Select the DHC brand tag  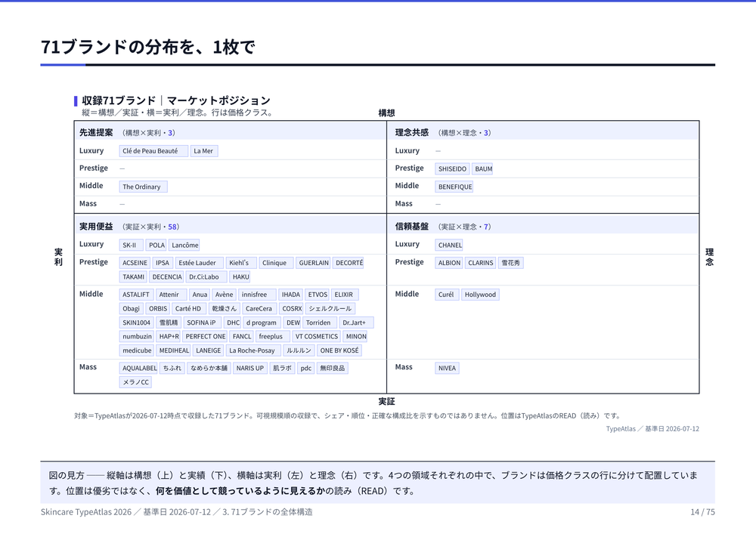232,323
